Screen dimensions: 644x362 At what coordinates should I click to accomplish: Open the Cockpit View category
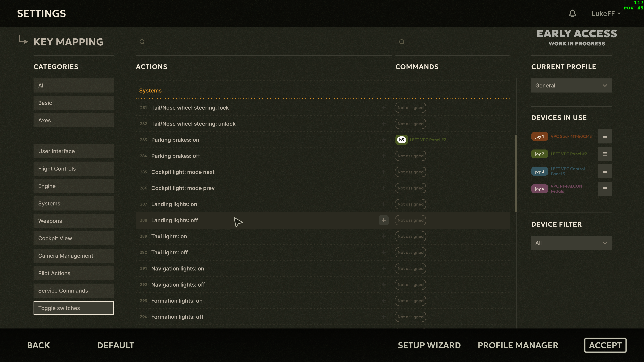coord(74,238)
